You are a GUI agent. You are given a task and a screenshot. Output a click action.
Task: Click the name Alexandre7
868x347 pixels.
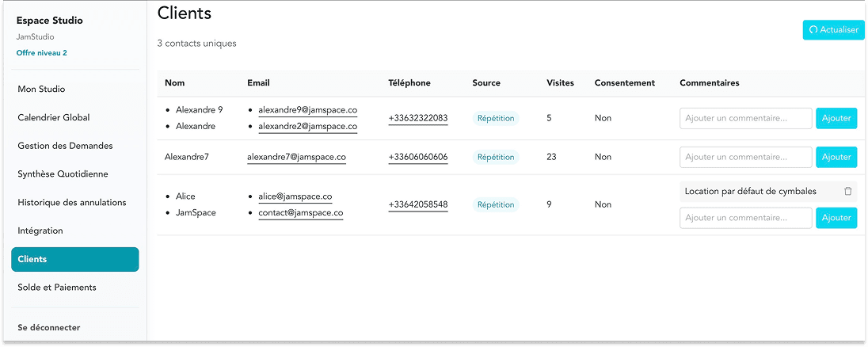point(187,157)
